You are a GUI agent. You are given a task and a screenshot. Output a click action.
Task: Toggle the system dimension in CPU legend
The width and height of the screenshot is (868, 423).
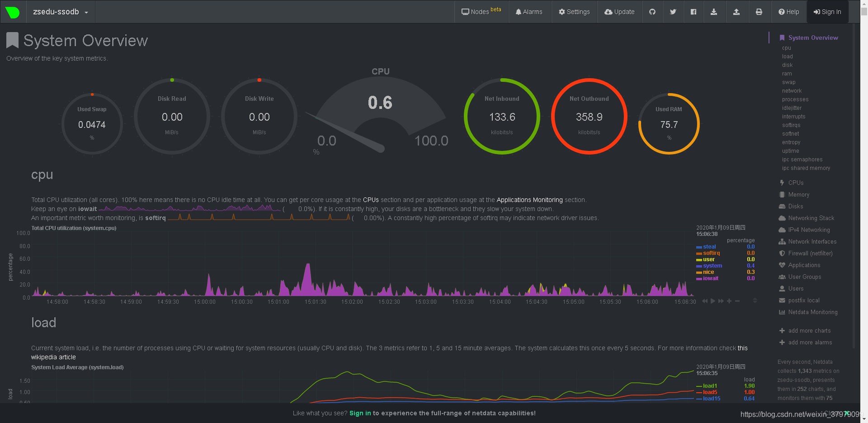click(712, 266)
